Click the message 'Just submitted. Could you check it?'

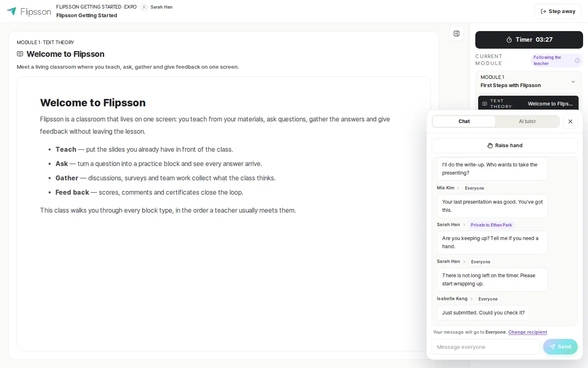coord(483,313)
